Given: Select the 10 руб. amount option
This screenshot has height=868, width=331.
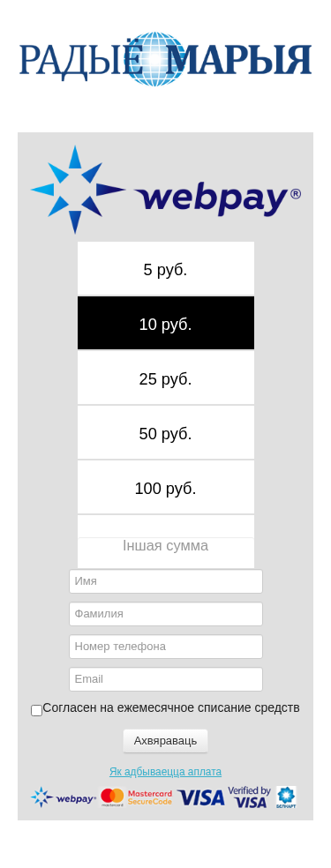Looking at the screenshot, I should pyautogui.click(x=166, y=323).
